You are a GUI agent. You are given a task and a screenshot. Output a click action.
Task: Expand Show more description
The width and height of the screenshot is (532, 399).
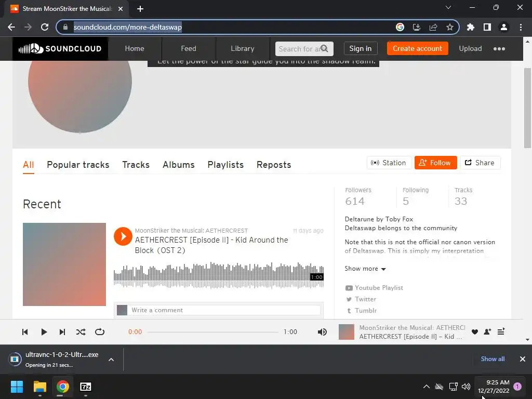(x=365, y=269)
